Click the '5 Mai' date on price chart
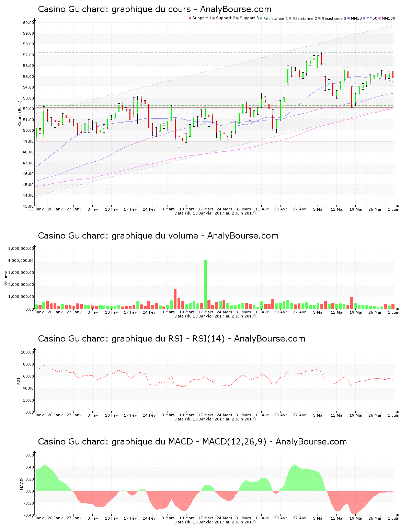The height and width of the screenshot is (532, 412). click(318, 209)
